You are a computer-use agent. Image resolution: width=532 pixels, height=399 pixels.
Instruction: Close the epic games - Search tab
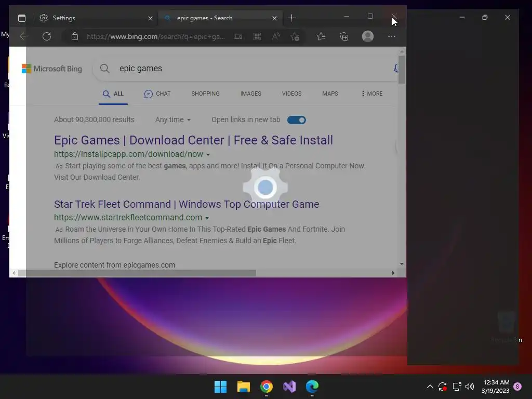274,18
